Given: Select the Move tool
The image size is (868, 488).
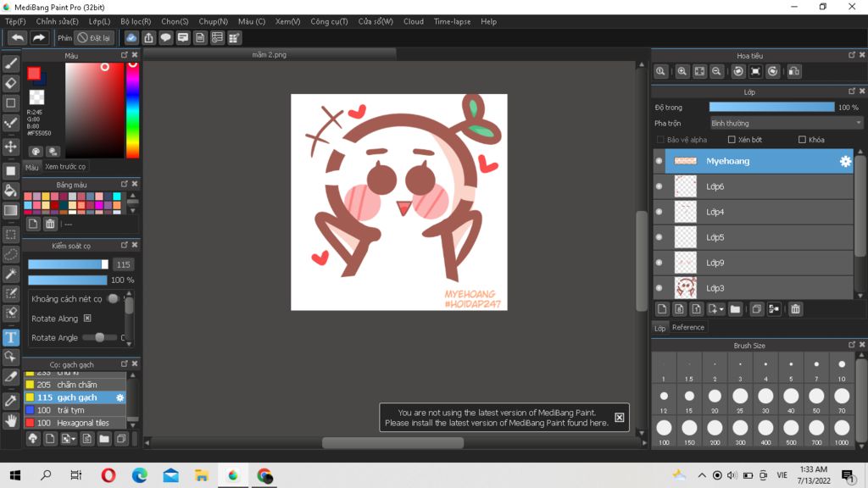Looking at the screenshot, I should (x=10, y=147).
